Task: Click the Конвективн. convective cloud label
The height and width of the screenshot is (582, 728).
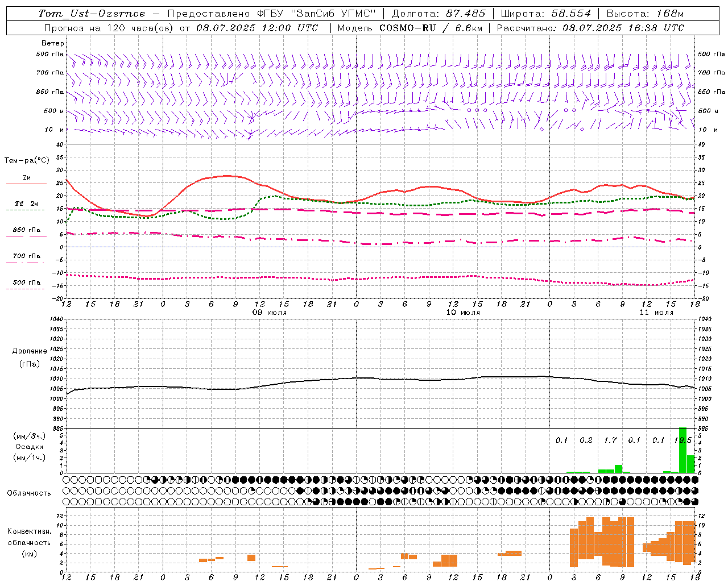Action: (30, 531)
